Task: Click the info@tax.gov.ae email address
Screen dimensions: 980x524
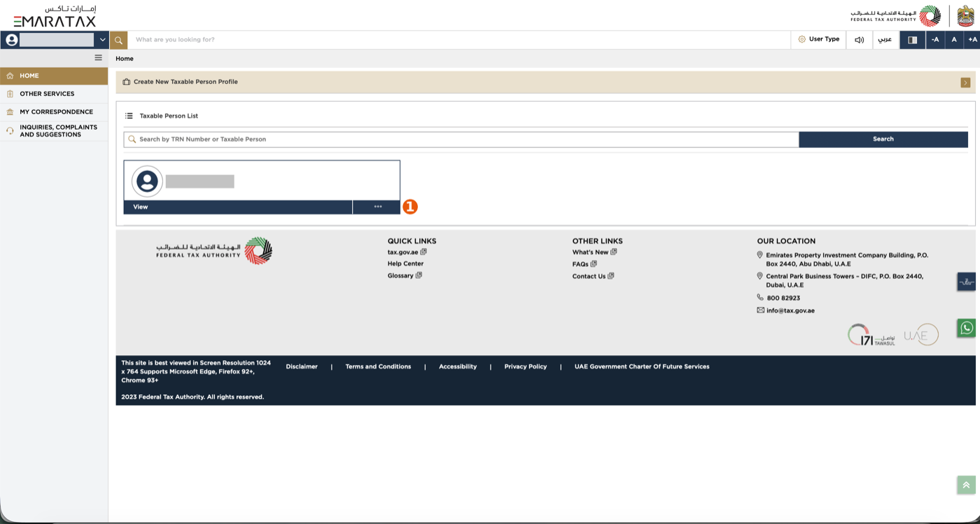Action: point(790,310)
